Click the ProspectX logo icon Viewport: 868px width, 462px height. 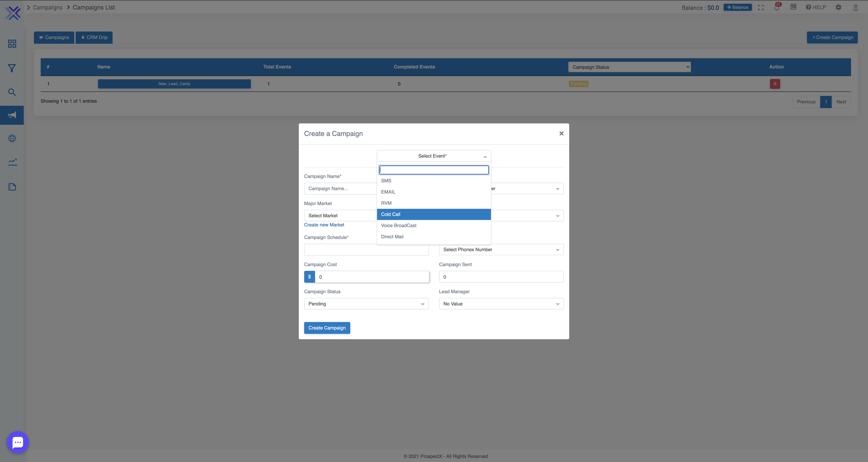[x=13, y=13]
